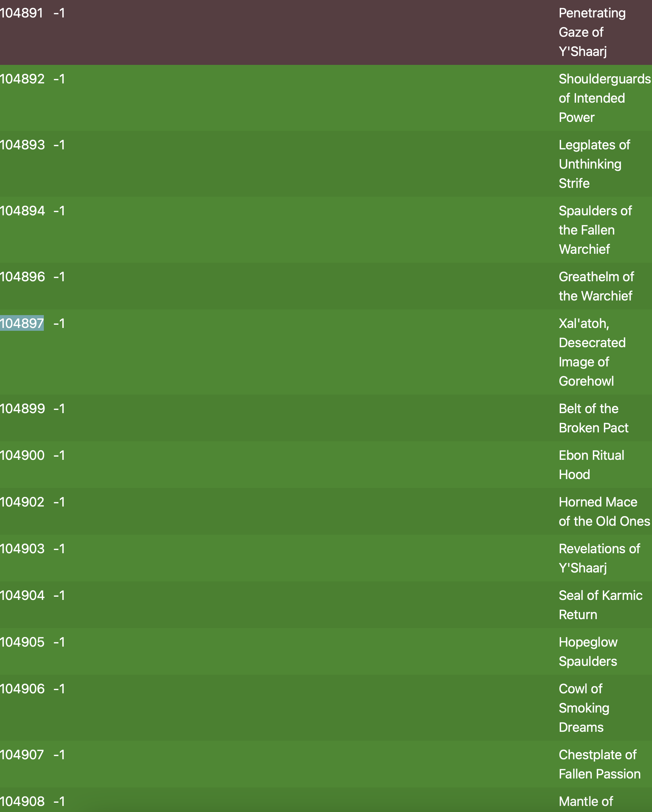The height and width of the screenshot is (812, 652).
Task: Click ID 104894 cell
Action: point(22,211)
